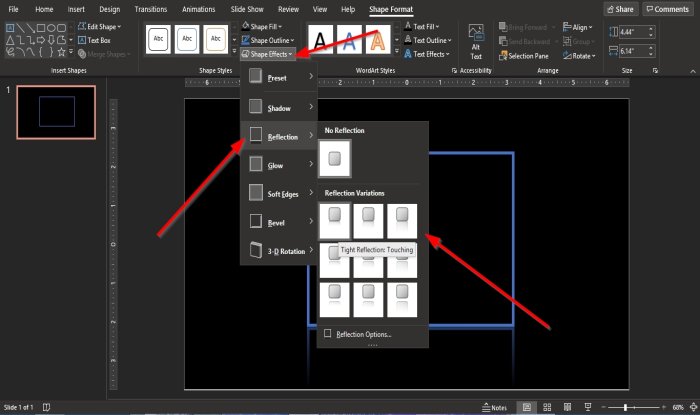Open the Selection Pane
The image size is (700, 415).
click(524, 56)
